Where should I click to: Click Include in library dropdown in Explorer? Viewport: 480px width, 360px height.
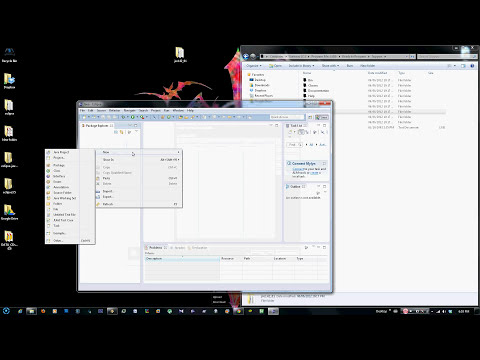[x=301, y=66]
